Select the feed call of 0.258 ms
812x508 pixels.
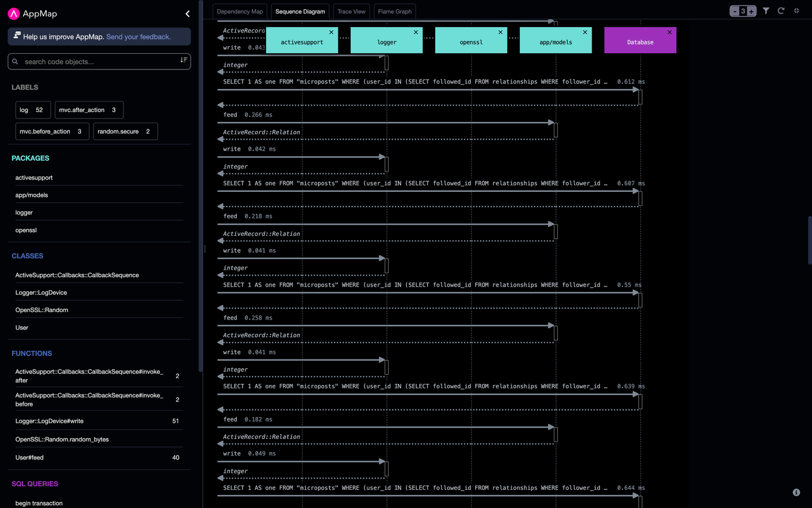click(x=248, y=318)
